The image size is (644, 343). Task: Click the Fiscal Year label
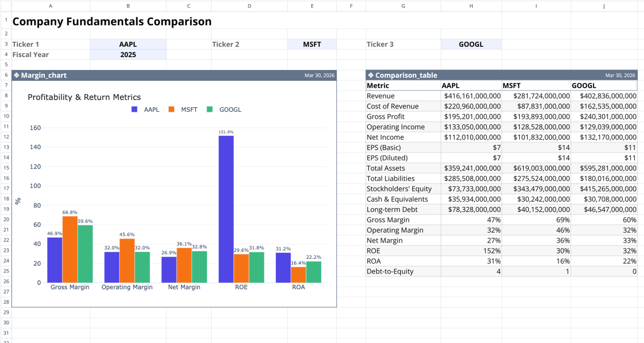click(x=31, y=55)
